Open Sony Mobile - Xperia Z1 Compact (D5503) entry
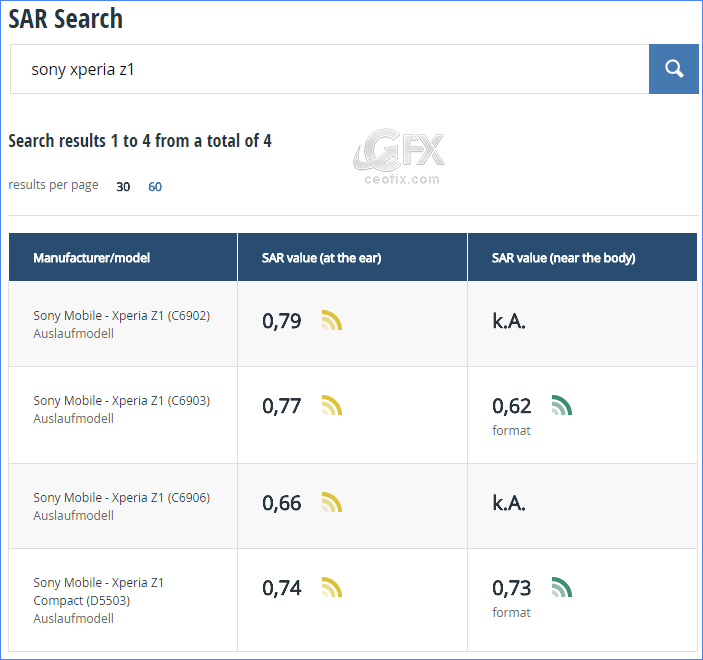Viewport: 703px width, 660px height. (99, 591)
